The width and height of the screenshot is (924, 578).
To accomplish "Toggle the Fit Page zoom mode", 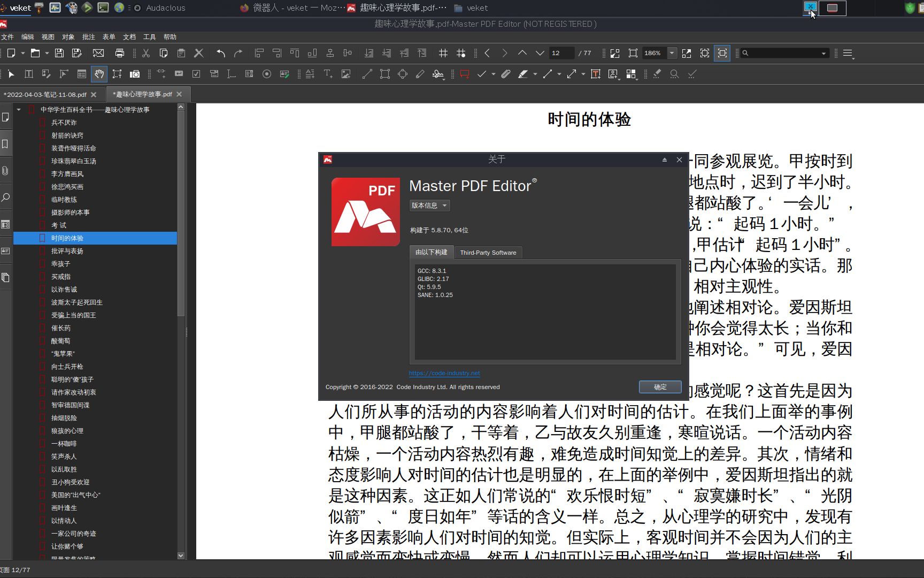I will [705, 53].
